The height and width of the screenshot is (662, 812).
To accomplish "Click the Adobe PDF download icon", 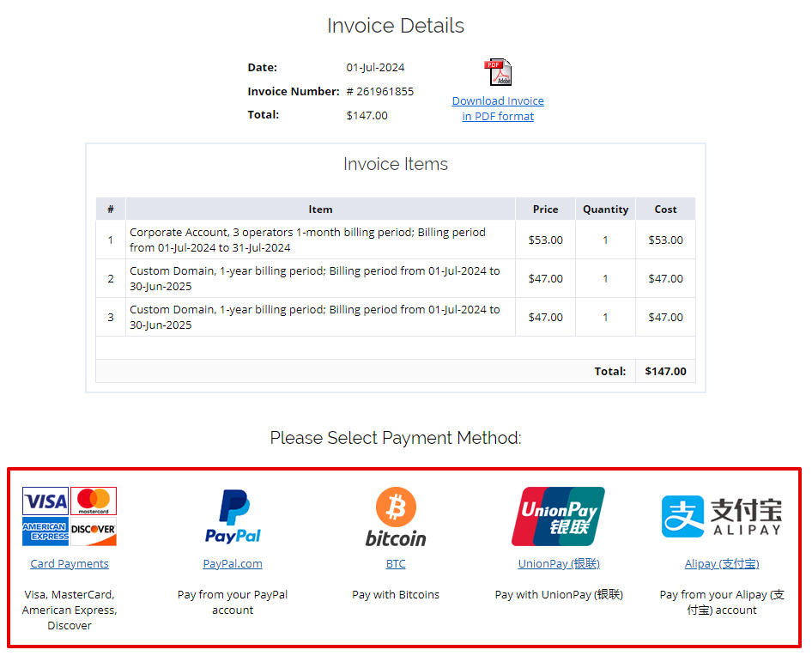I will [498, 71].
